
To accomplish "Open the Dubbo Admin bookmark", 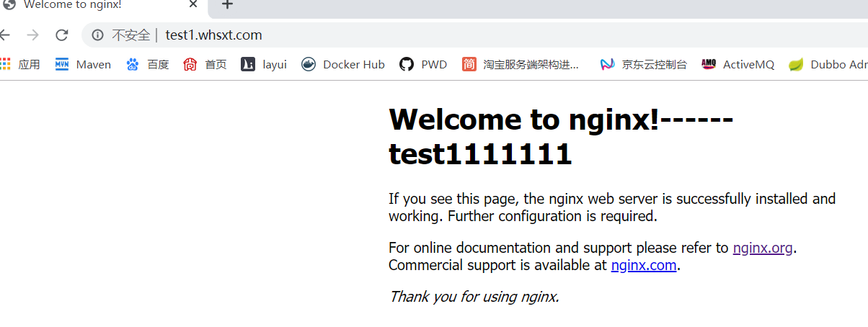I will 829,64.
